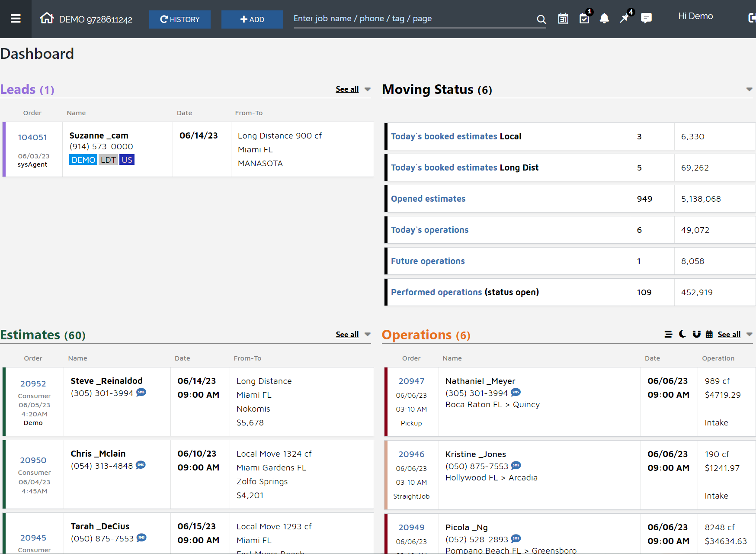Click Kristine _Jones operation name

[x=475, y=454]
